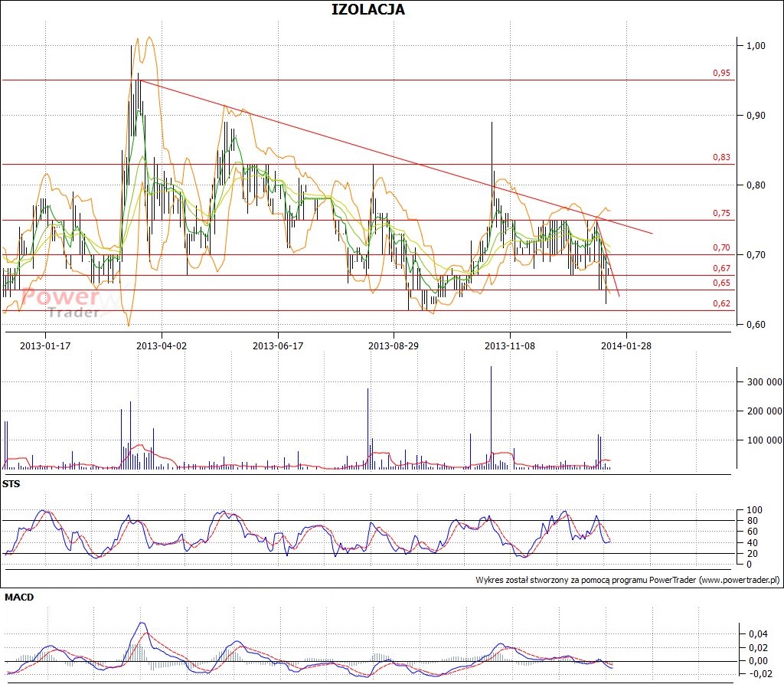Click the 2013-11-08 date label
The image size is (784, 694).
tap(510, 345)
